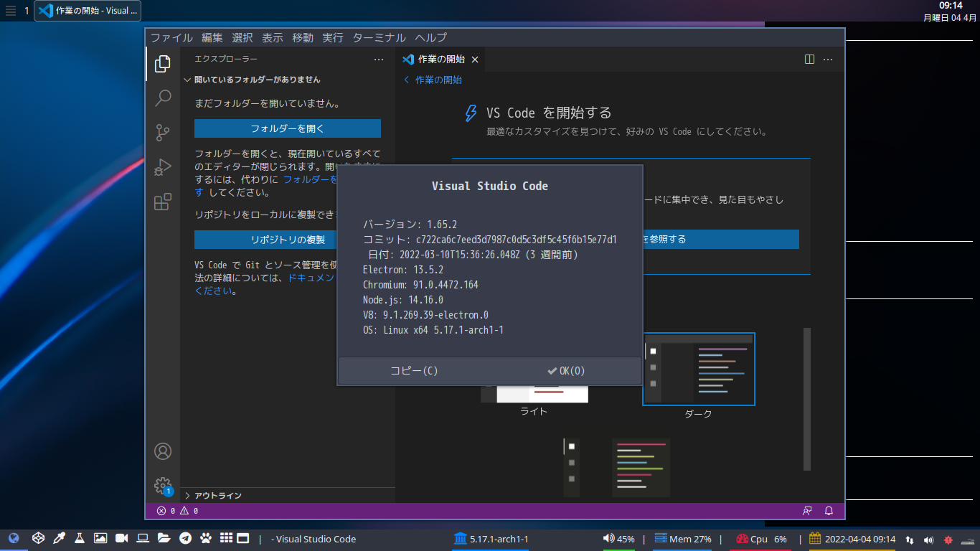Open the Explorer view in activity bar
The image size is (980, 551).
click(163, 64)
